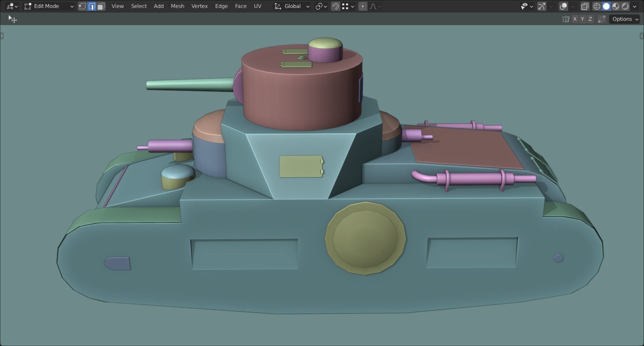
Task: Expand the toolbar with left edge arrow
Action: pyautogui.click(x=2, y=36)
